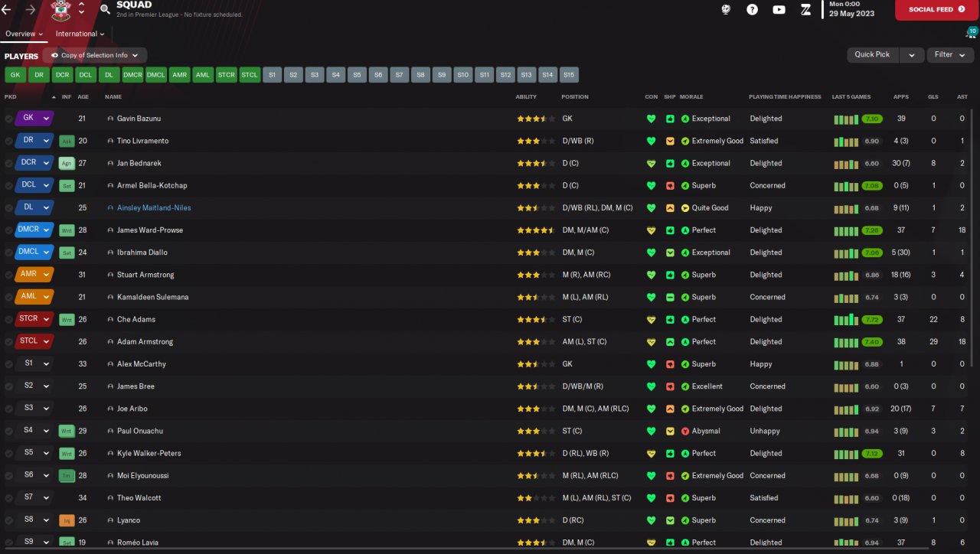
Task: Click the Inj info tag for Lyanco
Action: point(67,520)
